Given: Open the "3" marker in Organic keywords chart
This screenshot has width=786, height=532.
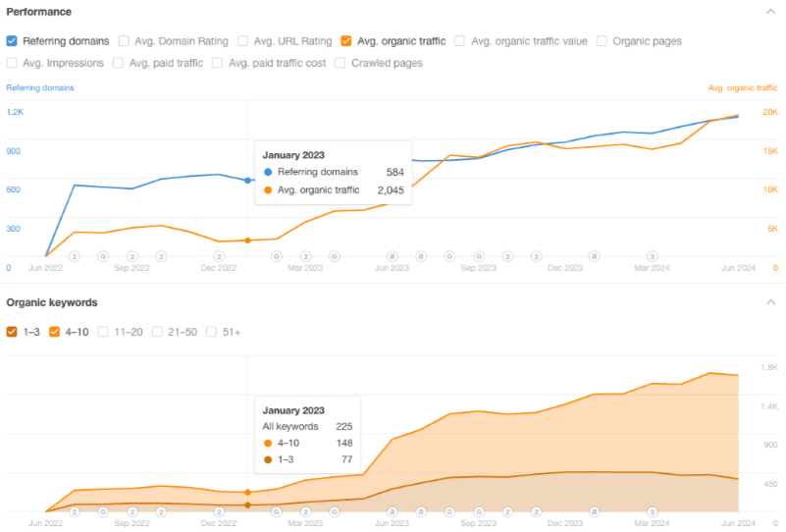Looking at the screenshot, I should 652,510.
